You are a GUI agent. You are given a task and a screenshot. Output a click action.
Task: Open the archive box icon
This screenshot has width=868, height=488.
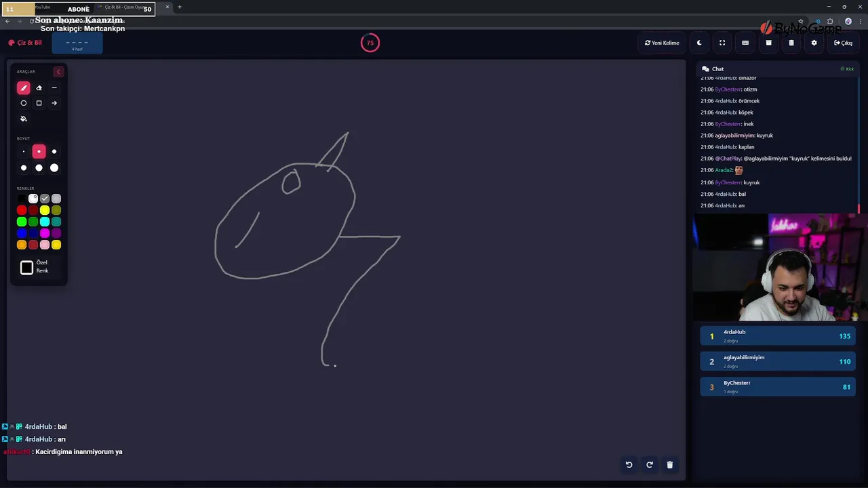coord(768,43)
